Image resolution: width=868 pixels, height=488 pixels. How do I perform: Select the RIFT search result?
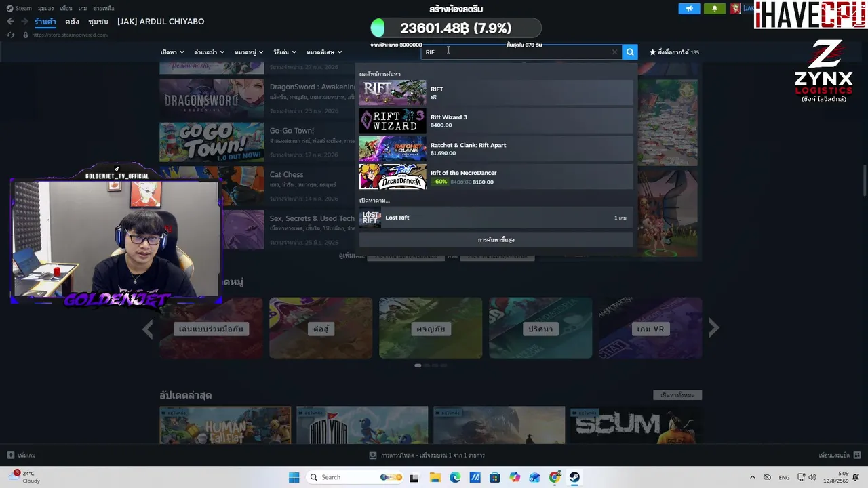coord(496,93)
